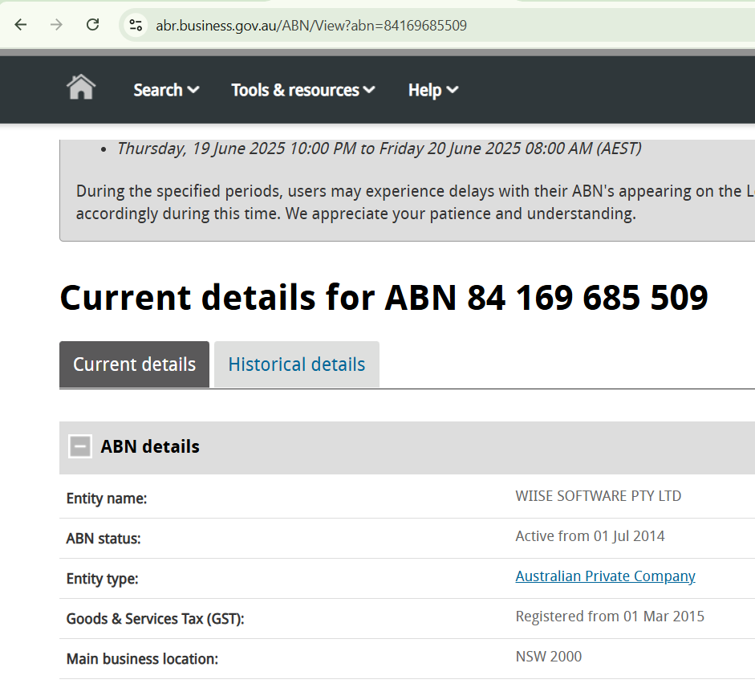Toggle the ABN details section header
Image resolution: width=755 pixels, height=700 pixels.
148,446
